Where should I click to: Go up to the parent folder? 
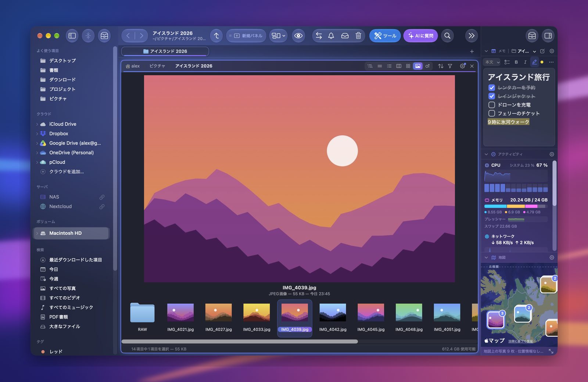pyautogui.click(x=216, y=36)
